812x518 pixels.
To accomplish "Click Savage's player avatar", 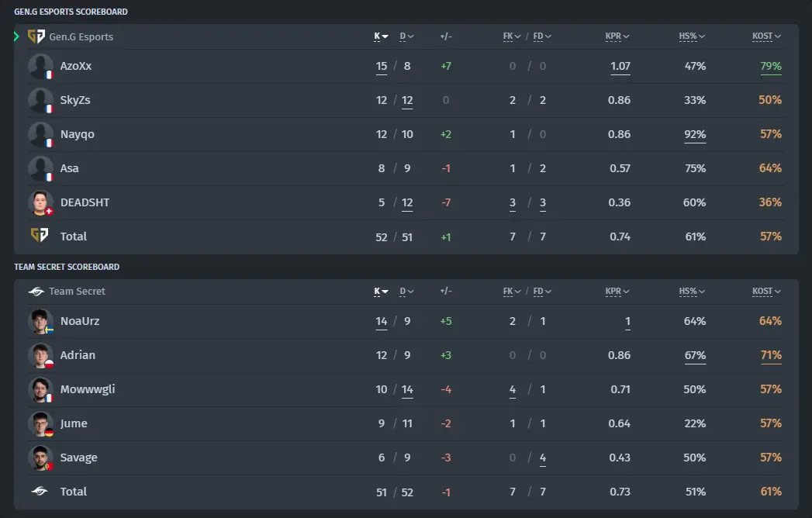I will click(40, 458).
